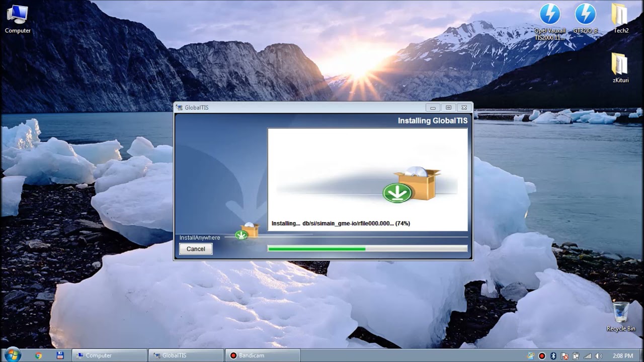Switch to the Computer taskbar window
Image resolution: width=644 pixels, height=362 pixels.
(x=110, y=355)
